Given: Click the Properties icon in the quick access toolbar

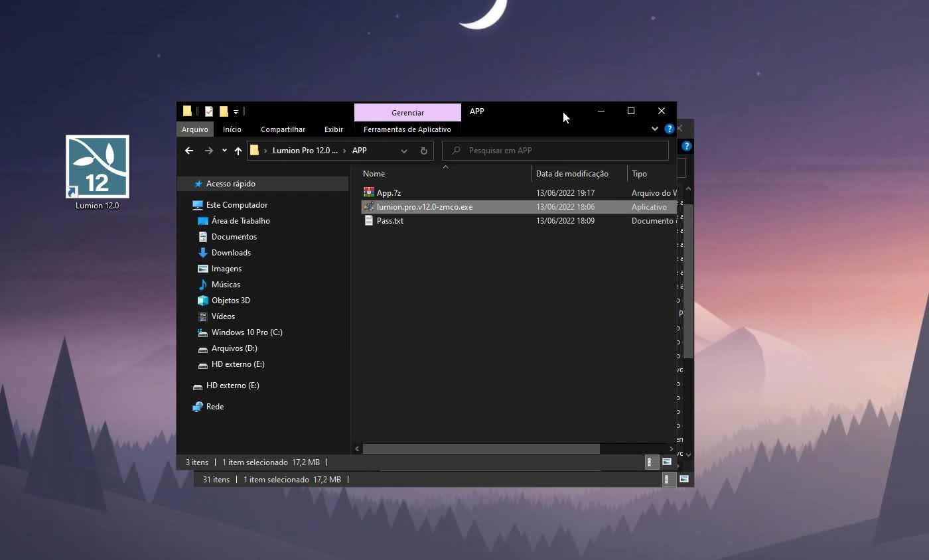Looking at the screenshot, I should 209,111.
